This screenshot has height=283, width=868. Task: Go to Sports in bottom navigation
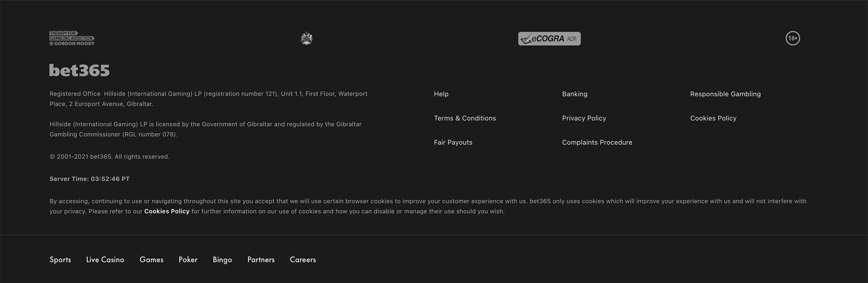[60, 260]
